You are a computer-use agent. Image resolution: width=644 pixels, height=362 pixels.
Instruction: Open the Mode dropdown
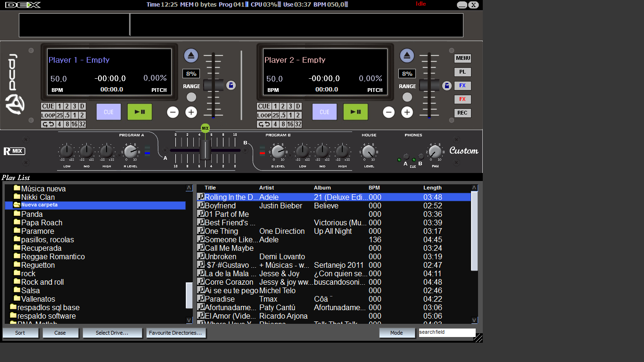pos(397,333)
